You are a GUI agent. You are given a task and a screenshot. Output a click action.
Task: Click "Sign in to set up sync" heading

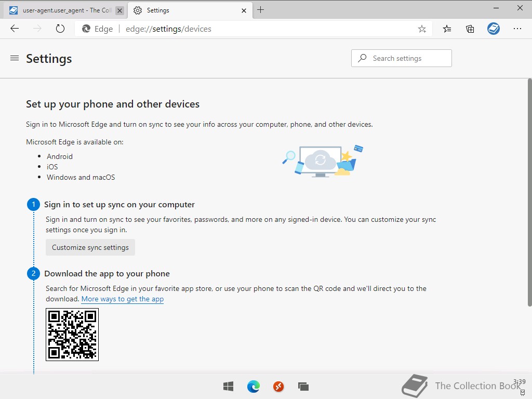pyautogui.click(x=119, y=205)
